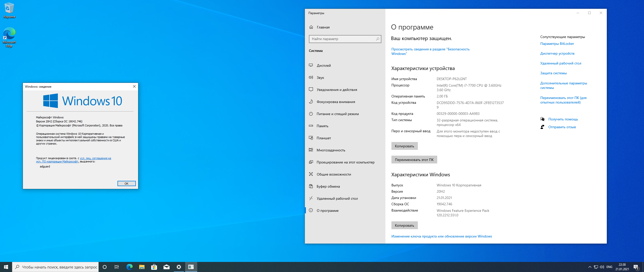This screenshot has height=272, width=644.
Task: Open Дисплей settings section
Action: [x=324, y=65]
